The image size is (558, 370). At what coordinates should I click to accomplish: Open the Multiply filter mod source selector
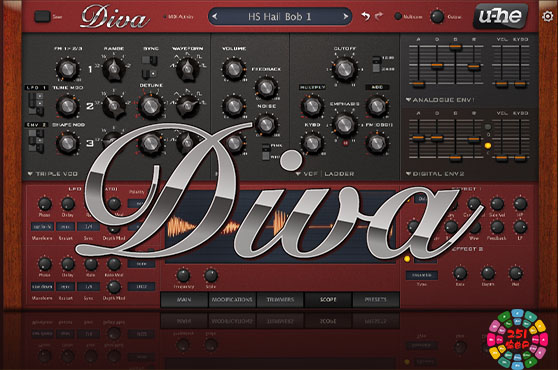click(312, 87)
